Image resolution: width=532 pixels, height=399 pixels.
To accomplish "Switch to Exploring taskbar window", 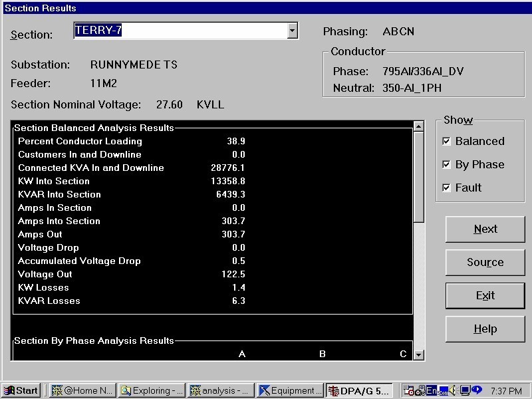I will point(152,390).
